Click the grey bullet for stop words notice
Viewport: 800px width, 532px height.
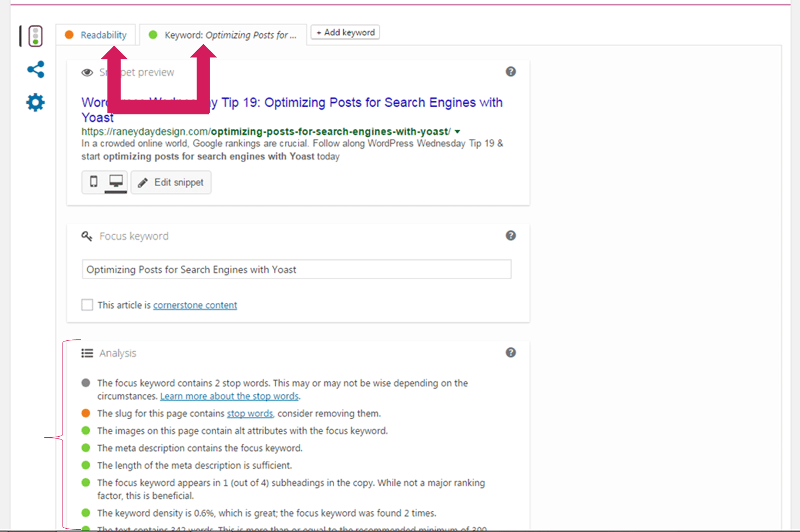(86, 383)
